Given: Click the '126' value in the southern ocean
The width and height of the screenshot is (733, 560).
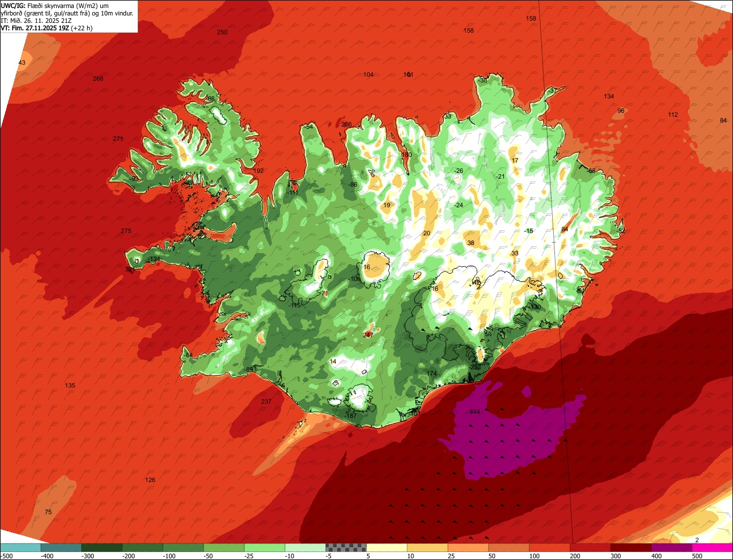Looking at the screenshot, I should [x=150, y=480].
